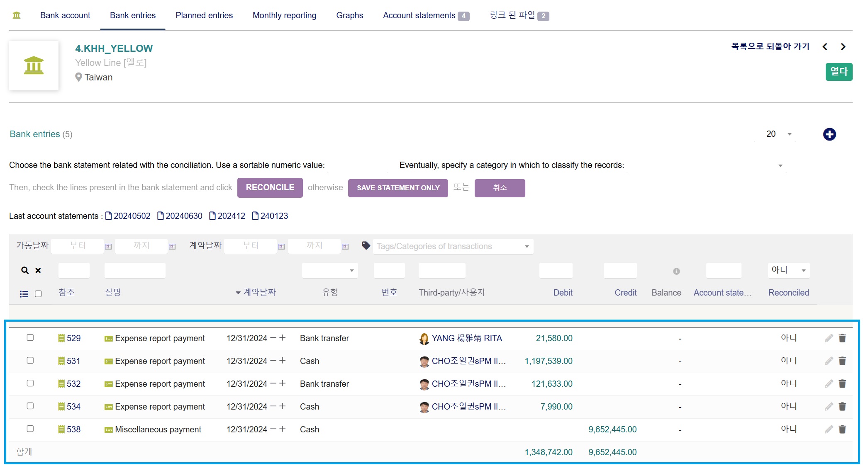This screenshot has width=868, height=468.
Task: Clear filters with the X icon
Action: (x=38, y=270)
